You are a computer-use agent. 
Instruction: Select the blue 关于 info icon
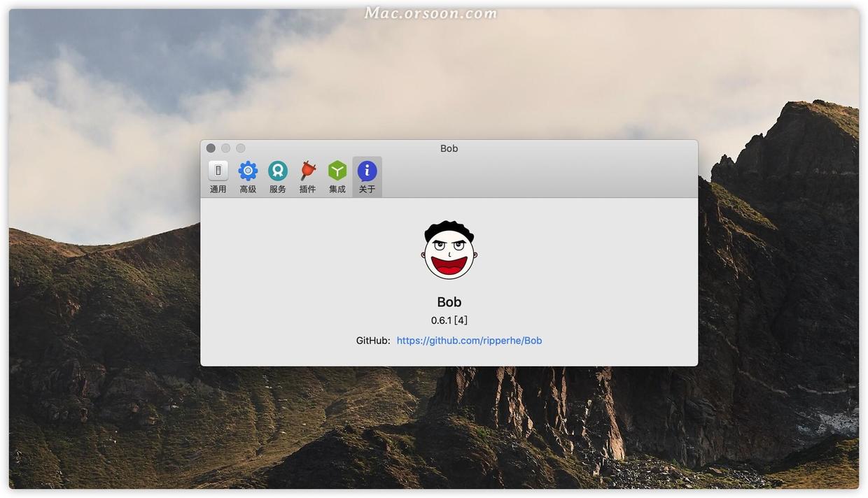pos(367,170)
